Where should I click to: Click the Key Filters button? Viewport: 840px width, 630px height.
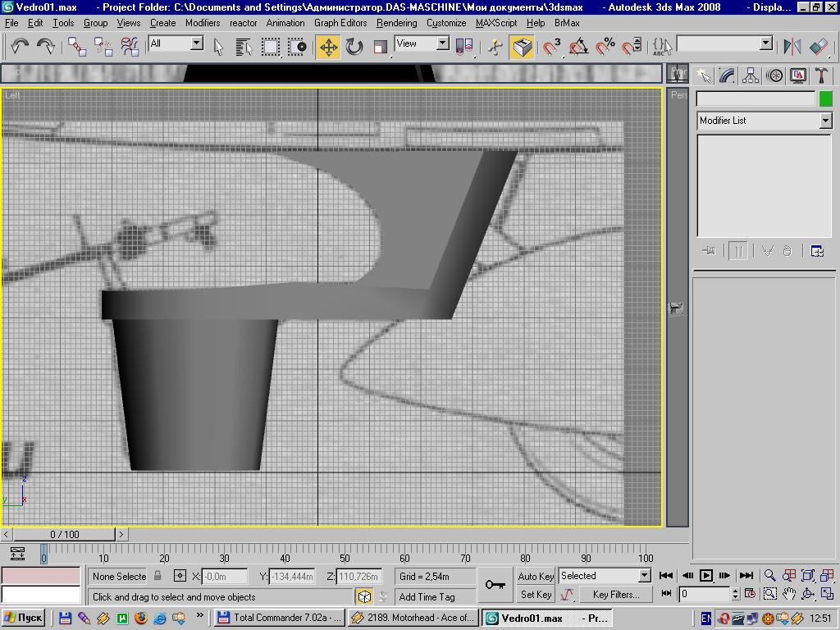click(x=615, y=595)
